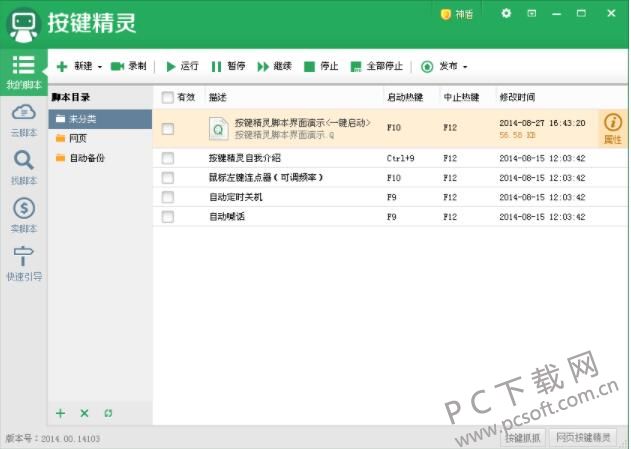Image resolution: width=631 pixels, height=449 pixels.
Task: Expand the 新建 dropdown arrow
Action: pos(100,67)
